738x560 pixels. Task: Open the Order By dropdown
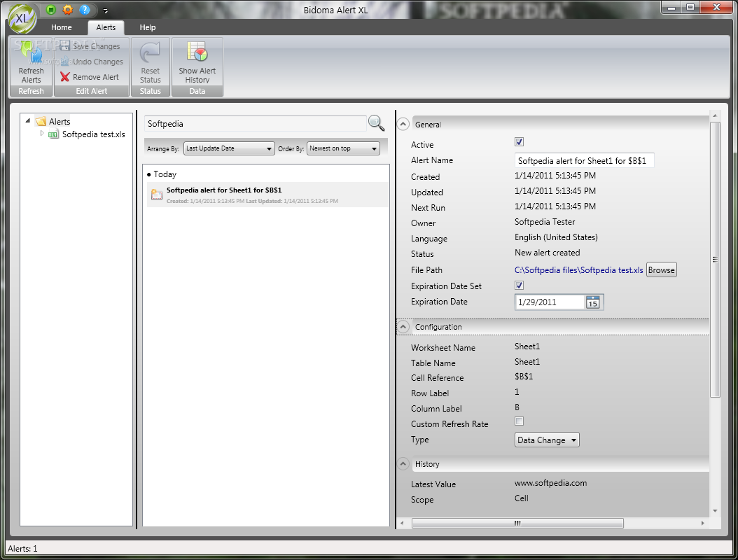343,148
